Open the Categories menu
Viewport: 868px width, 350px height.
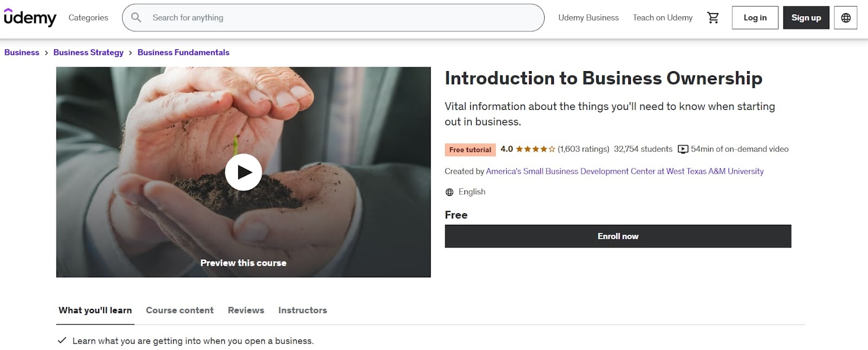[88, 17]
